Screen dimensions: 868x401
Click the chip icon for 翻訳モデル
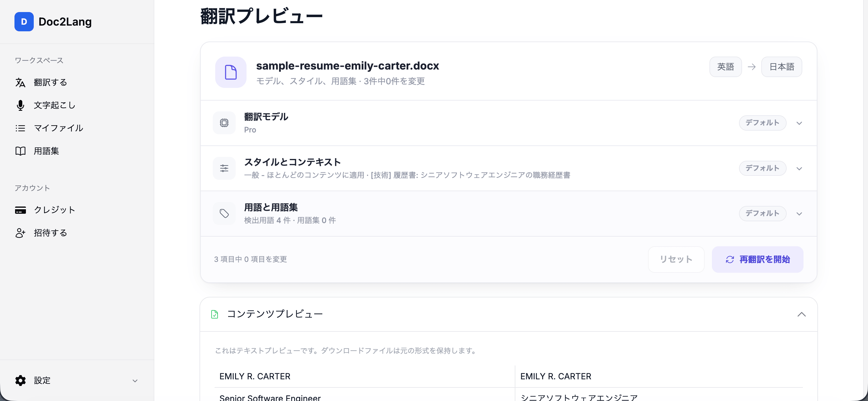pos(224,123)
